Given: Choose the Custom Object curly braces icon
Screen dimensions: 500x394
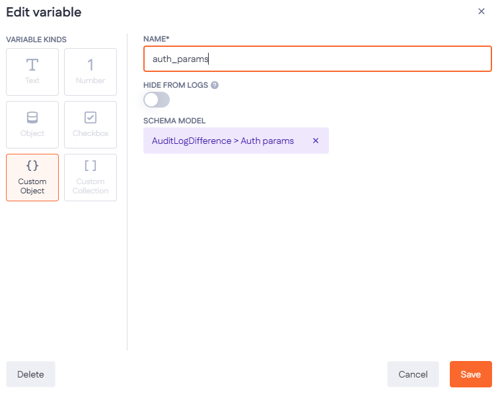Looking at the screenshot, I should (x=32, y=165).
